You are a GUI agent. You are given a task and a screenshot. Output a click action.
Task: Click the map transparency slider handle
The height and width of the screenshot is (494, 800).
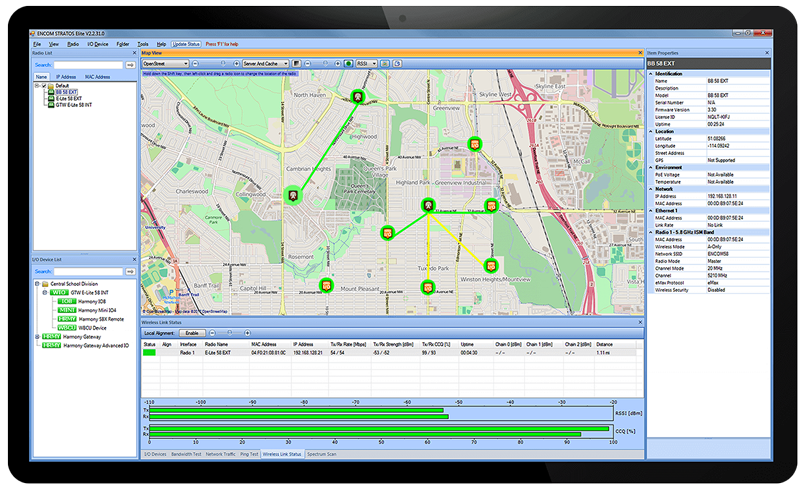325,64
